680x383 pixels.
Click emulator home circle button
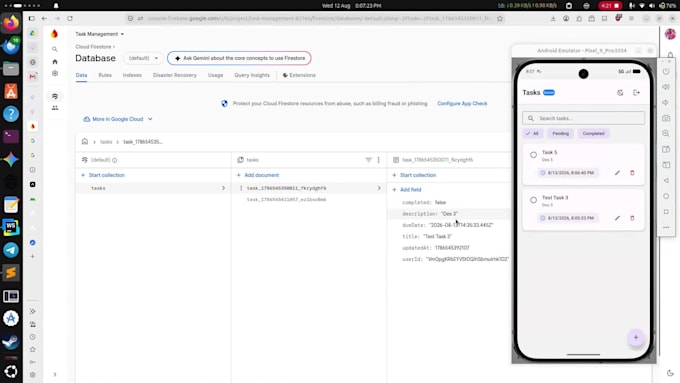666,196
